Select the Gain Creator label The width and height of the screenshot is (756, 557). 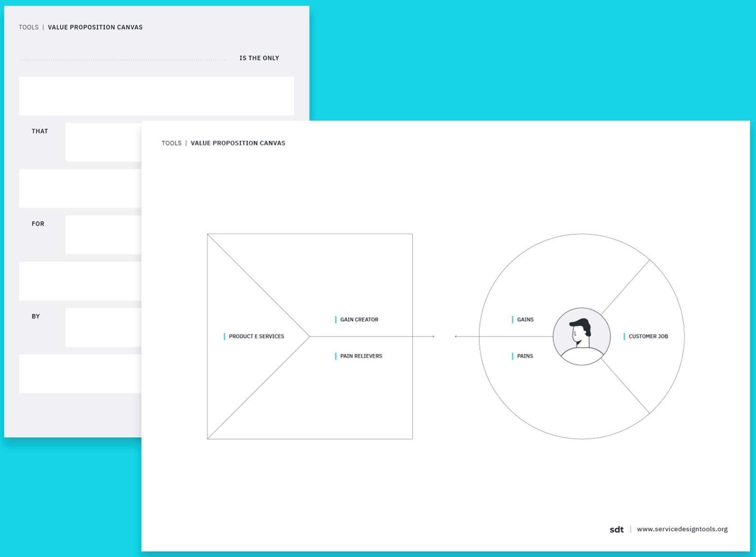point(359,320)
